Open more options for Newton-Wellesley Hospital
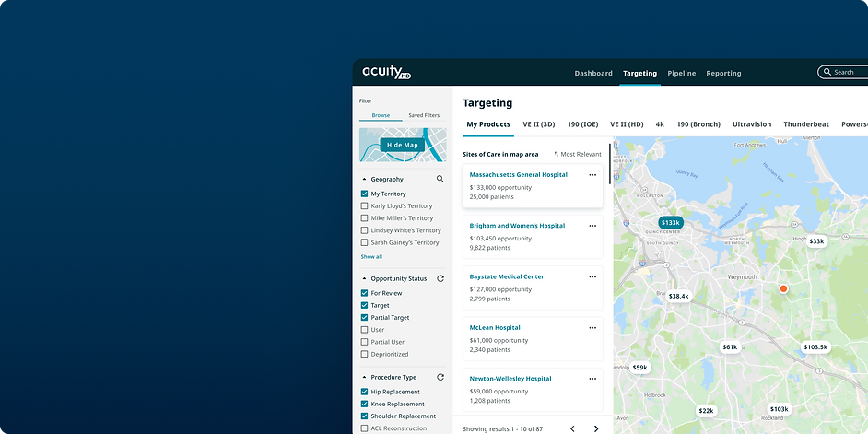This screenshot has height=434, width=868. (x=592, y=379)
